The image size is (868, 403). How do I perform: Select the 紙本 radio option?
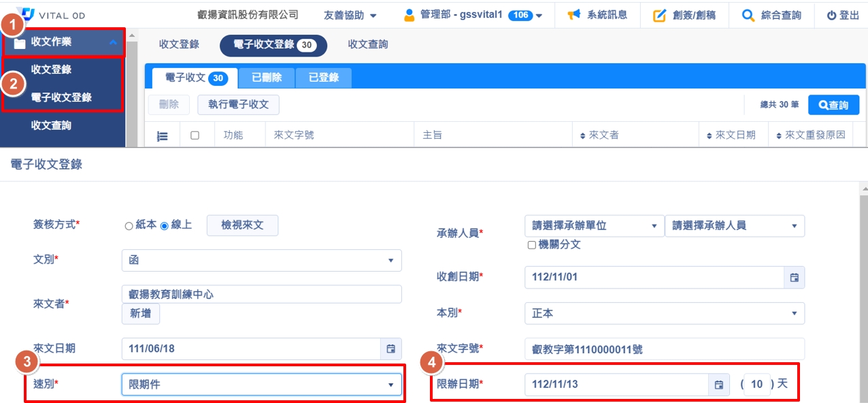(129, 225)
